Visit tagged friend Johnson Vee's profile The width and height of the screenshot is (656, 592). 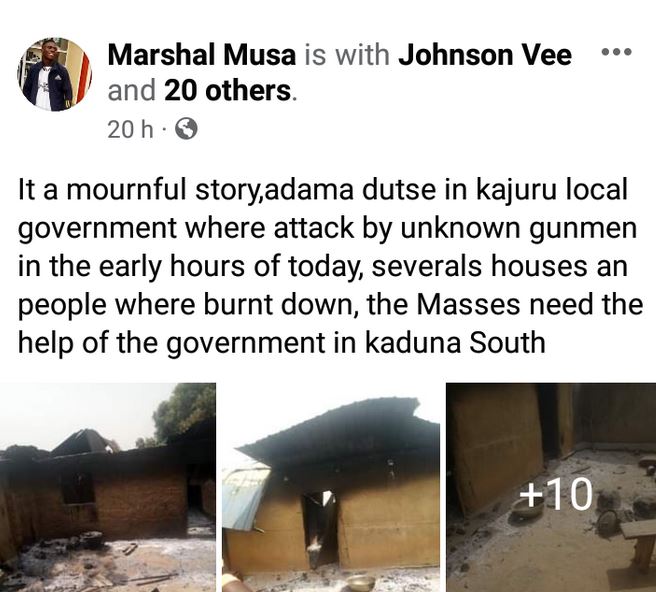[484, 55]
